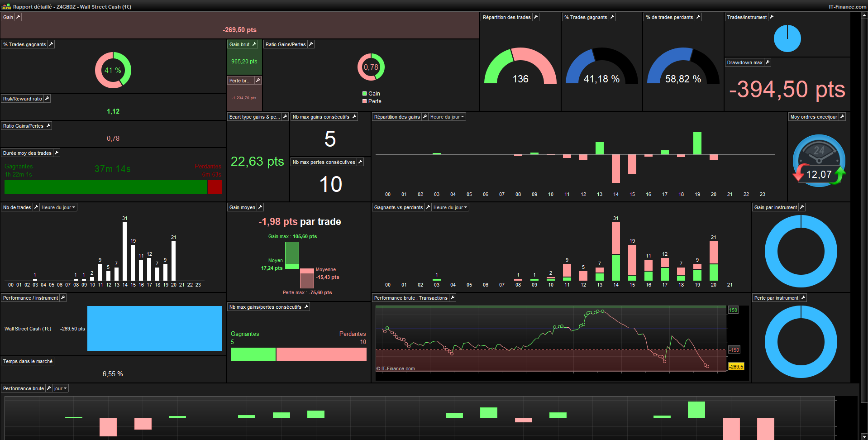Open Risk/Reward ratio settings wrench
Image resolution: width=868 pixels, height=440 pixels.
click(47, 99)
